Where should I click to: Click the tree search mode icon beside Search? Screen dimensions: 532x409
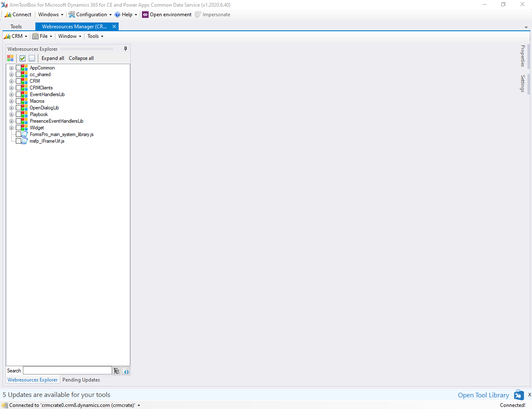click(117, 370)
